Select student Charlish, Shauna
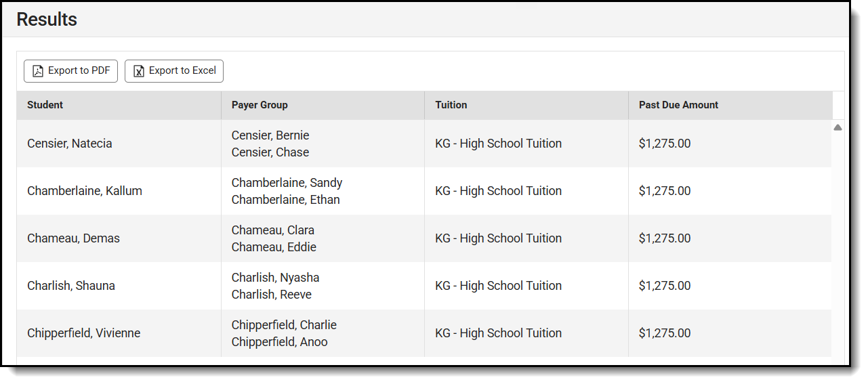868x384 pixels. pos(71,286)
